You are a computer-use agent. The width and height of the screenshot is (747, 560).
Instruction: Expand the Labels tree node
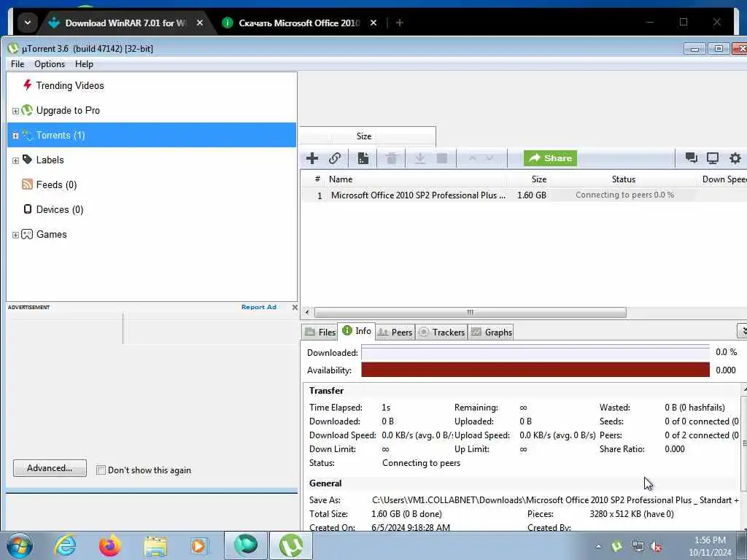point(15,161)
